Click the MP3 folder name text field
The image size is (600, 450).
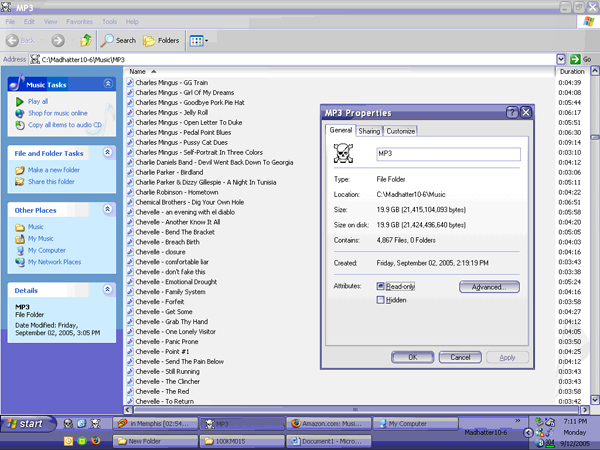[448, 154]
